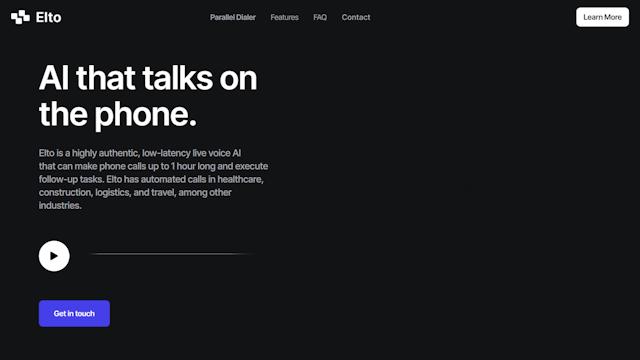
Task: Click the Learn More button
Action: [602, 17]
